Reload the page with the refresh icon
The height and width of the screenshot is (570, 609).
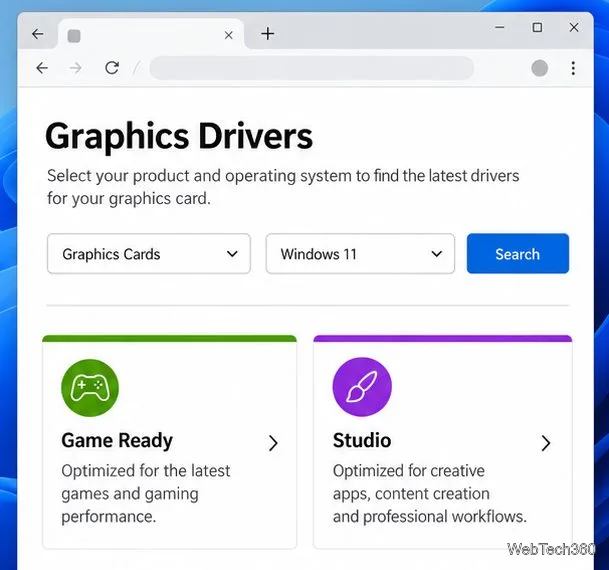112,68
